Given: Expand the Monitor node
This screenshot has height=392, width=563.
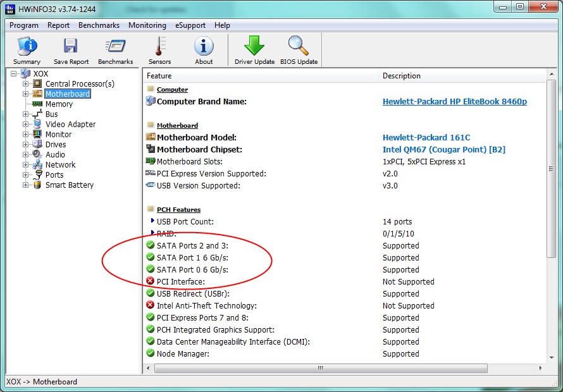Looking at the screenshot, I should point(25,134).
